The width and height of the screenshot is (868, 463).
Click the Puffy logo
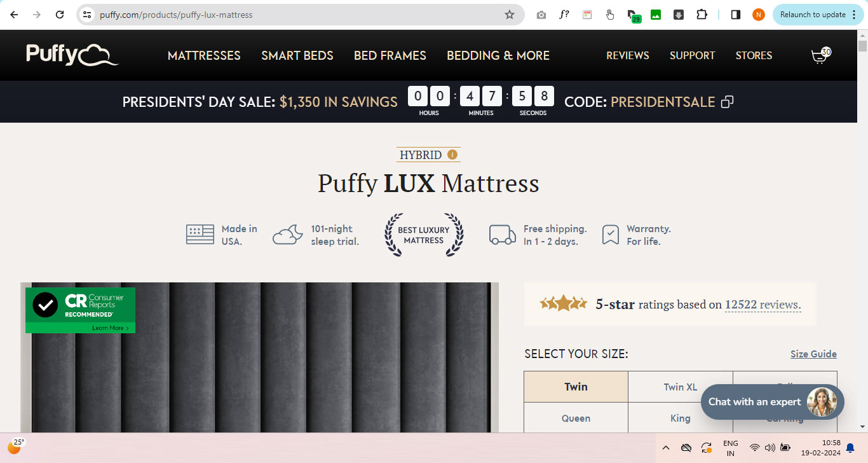click(x=72, y=55)
